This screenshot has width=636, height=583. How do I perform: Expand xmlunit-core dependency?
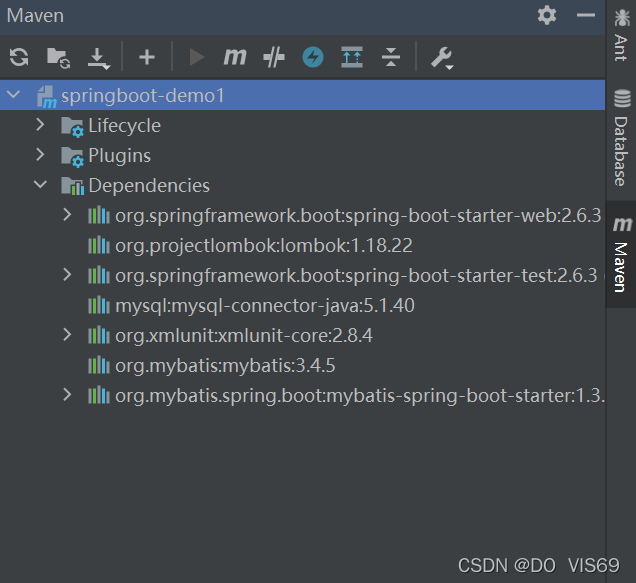67,335
